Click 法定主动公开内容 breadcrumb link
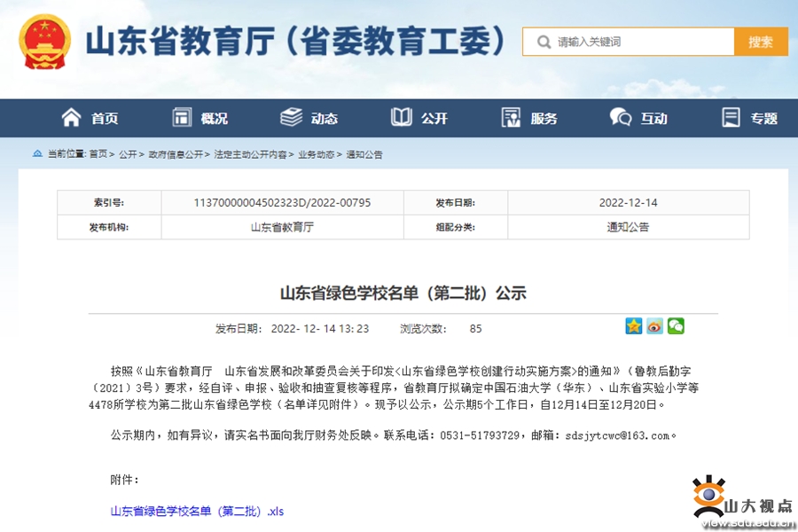Image resolution: width=798 pixels, height=532 pixels. [250, 154]
